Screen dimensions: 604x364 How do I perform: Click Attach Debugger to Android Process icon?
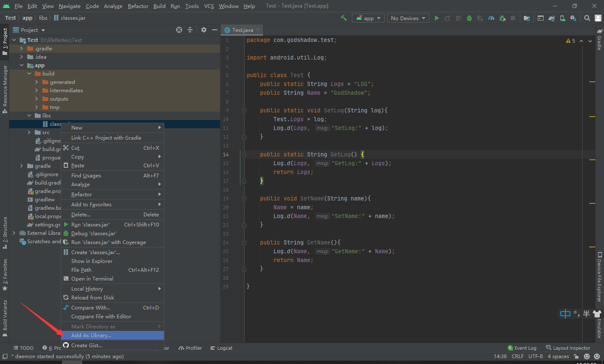pos(502,18)
